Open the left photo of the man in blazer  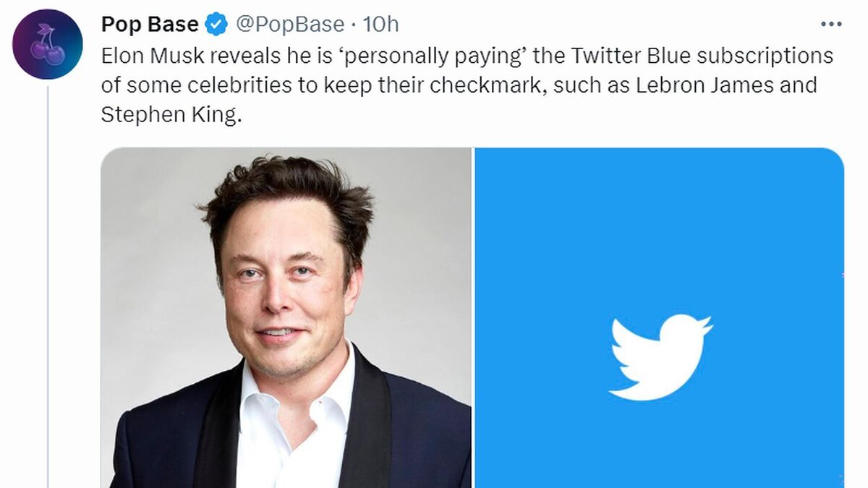286,318
